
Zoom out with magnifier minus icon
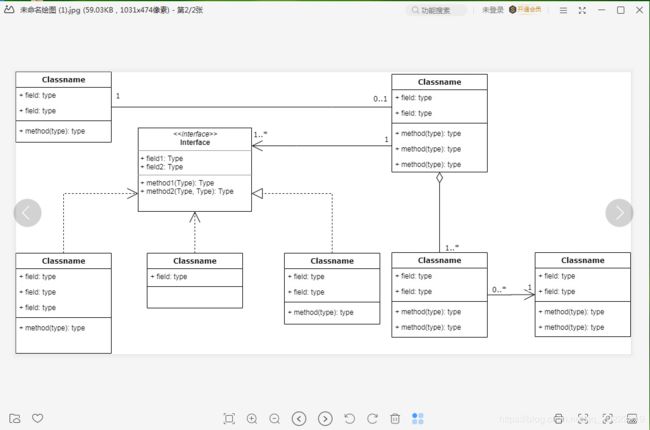pos(274,419)
